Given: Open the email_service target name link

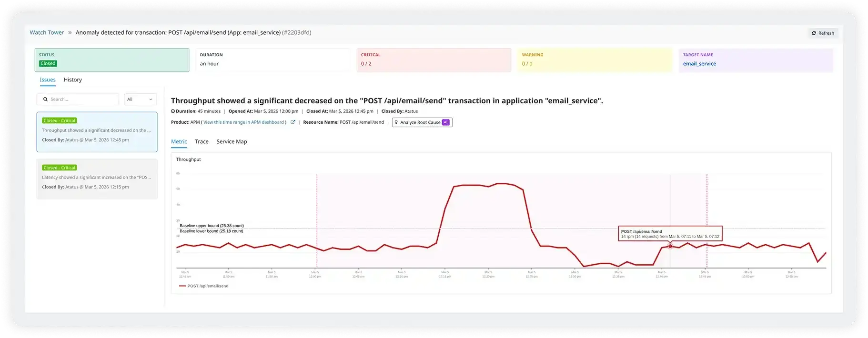Looking at the screenshot, I should click(x=699, y=64).
